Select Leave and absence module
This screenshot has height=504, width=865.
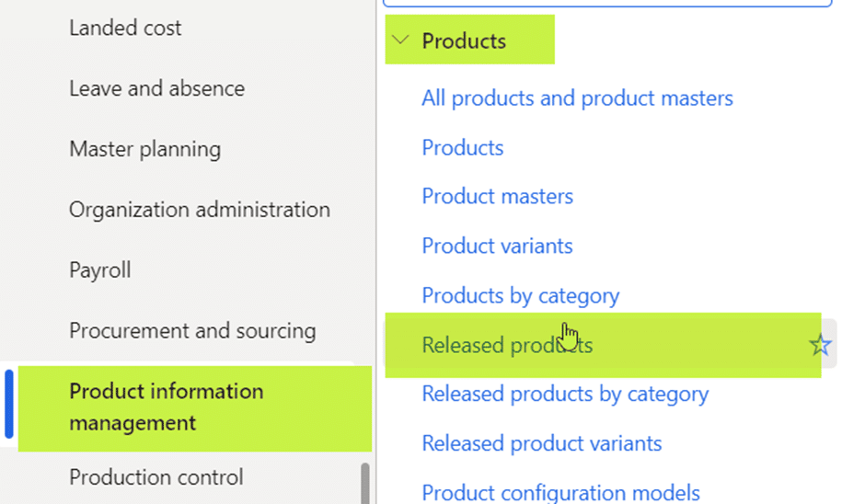pos(156,88)
